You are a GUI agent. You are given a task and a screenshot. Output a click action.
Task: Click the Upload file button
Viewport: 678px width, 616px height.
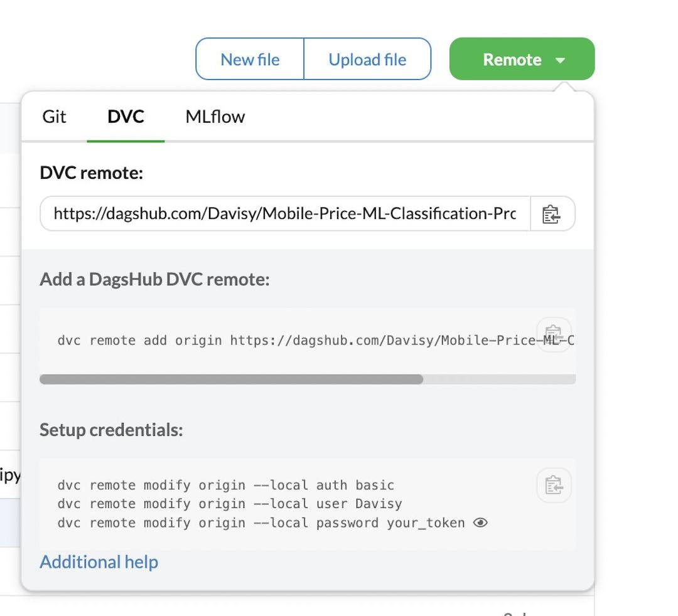[367, 59]
